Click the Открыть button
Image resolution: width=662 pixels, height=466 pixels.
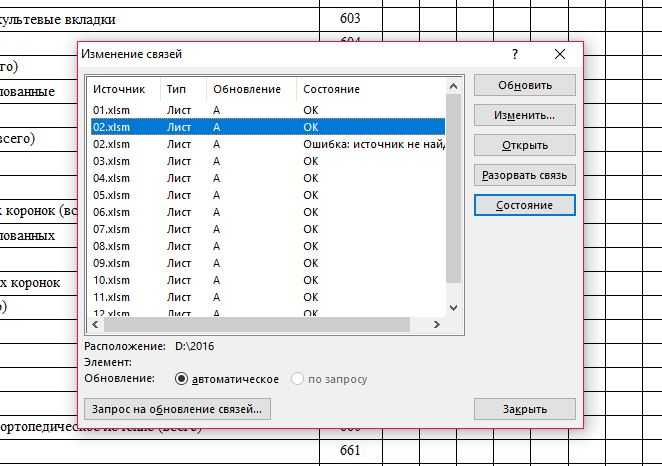[x=525, y=145]
